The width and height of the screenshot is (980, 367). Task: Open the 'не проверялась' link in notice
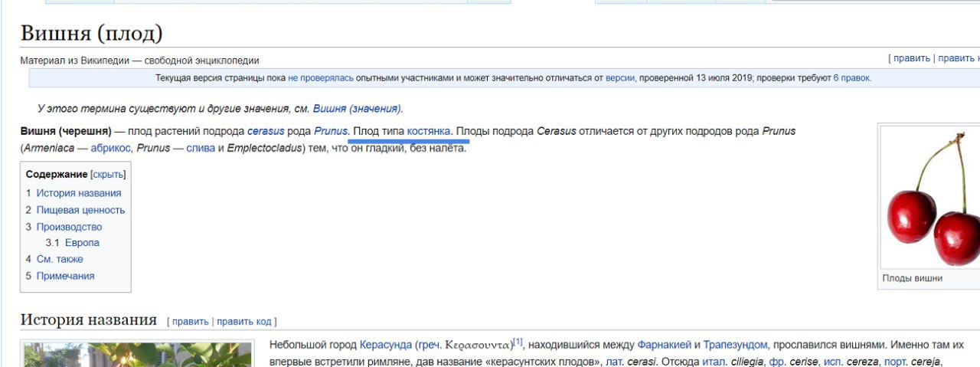pyautogui.click(x=321, y=78)
